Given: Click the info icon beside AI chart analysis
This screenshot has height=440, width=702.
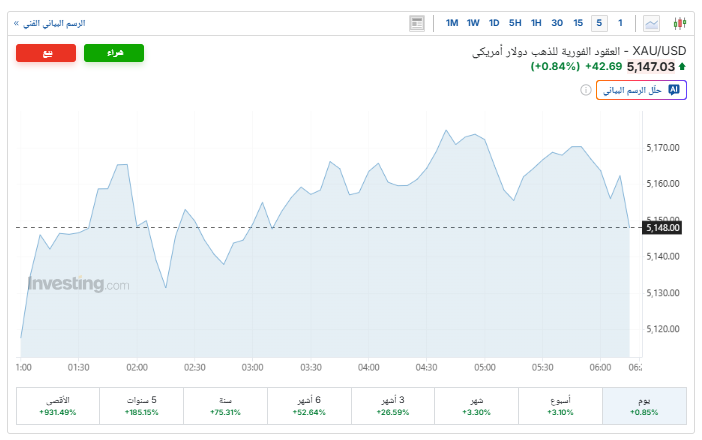Looking at the screenshot, I should 586,90.
